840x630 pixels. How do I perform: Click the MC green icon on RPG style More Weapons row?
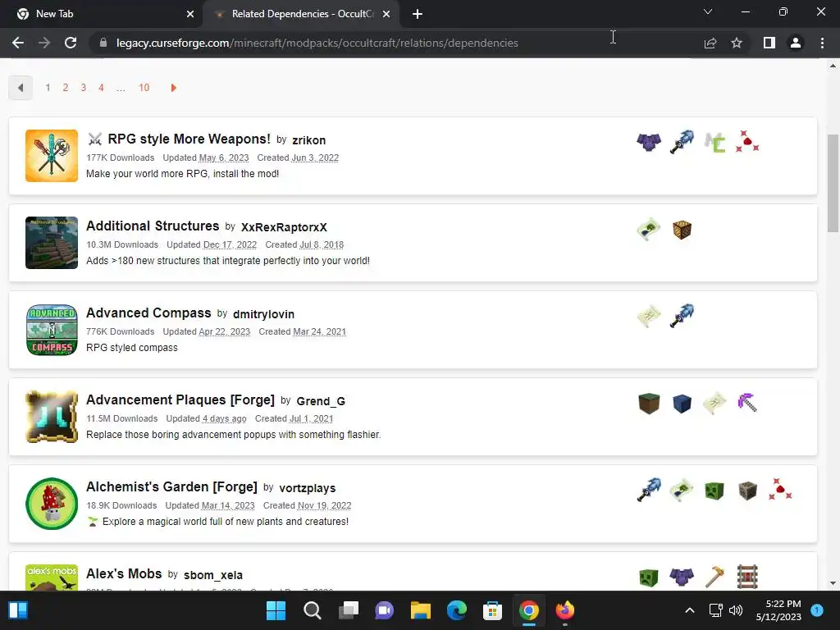coord(714,143)
